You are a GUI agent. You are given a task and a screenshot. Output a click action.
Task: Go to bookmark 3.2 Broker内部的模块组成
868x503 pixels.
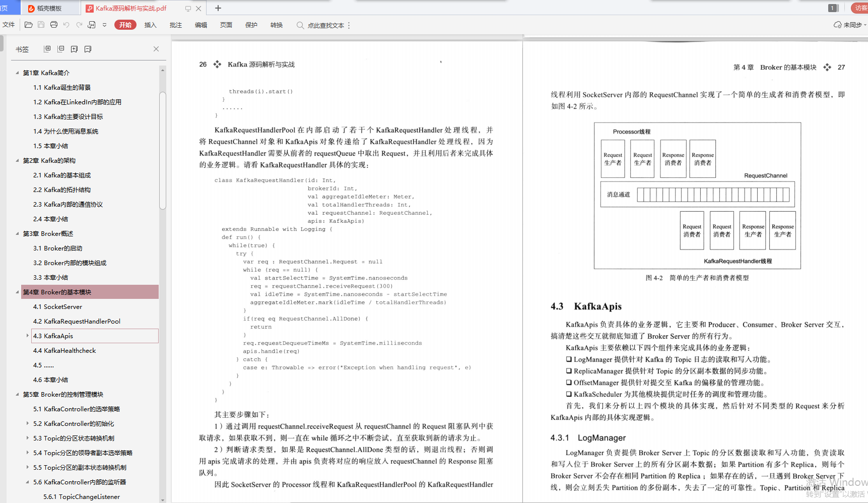pyautogui.click(x=70, y=263)
